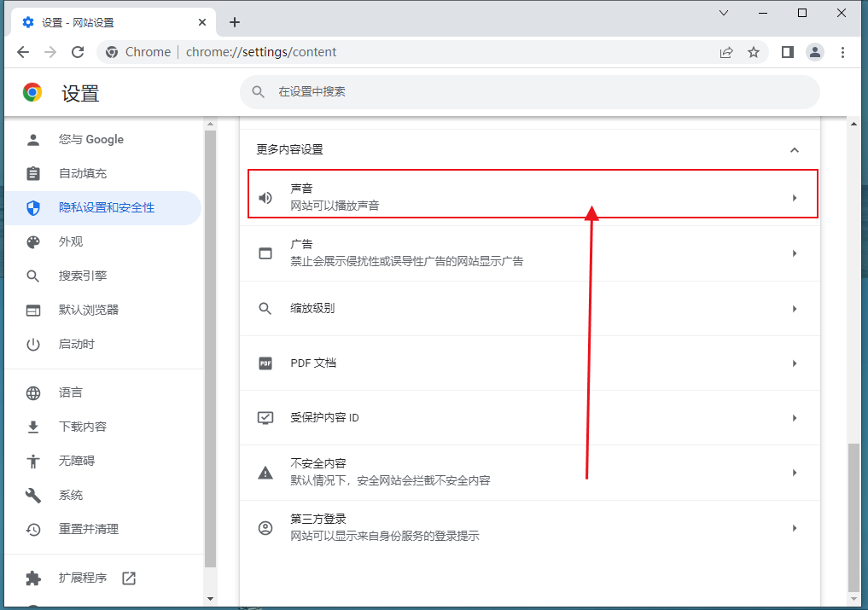Image resolution: width=868 pixels, height=610 pixels.
Task: Click the external-link icon next to 扩展程序
Action: click(x=128, y=578)
